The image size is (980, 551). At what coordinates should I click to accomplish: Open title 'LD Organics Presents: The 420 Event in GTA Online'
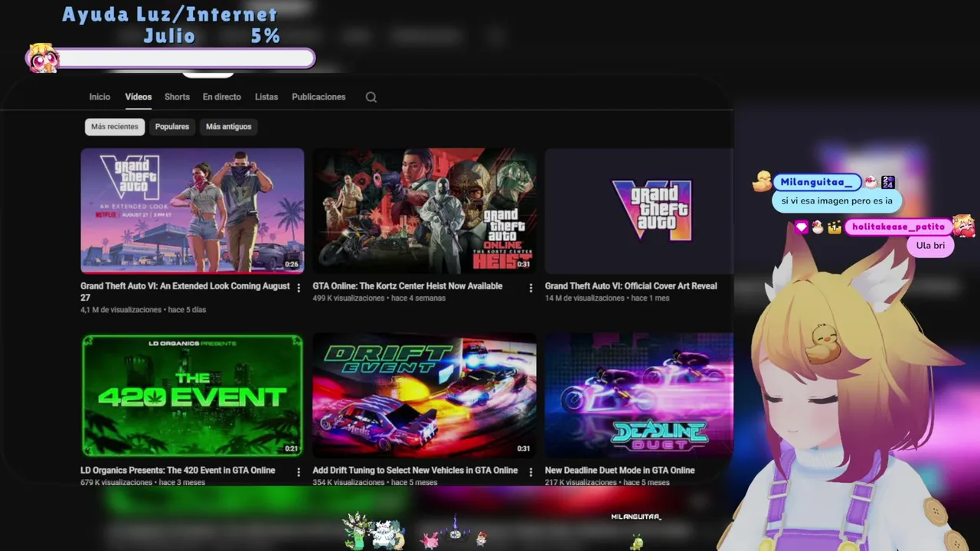[178, 471]
